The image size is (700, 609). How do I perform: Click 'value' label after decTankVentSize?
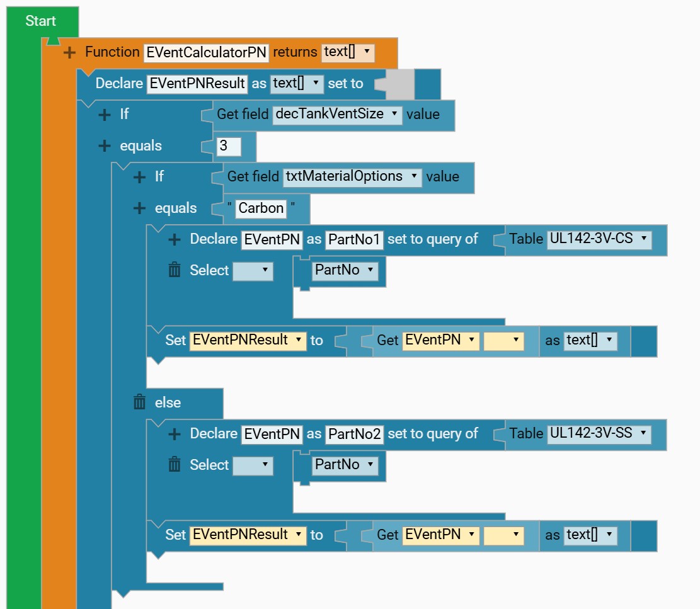point(423,115)
